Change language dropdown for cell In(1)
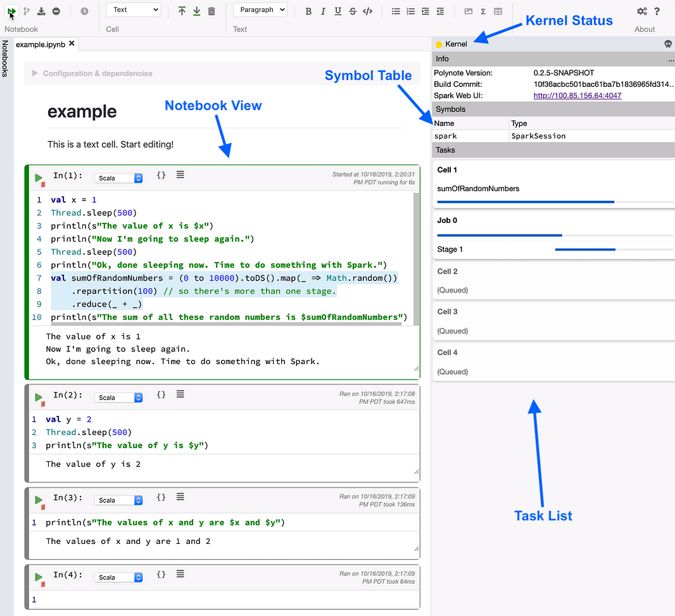 click(118, 178)
